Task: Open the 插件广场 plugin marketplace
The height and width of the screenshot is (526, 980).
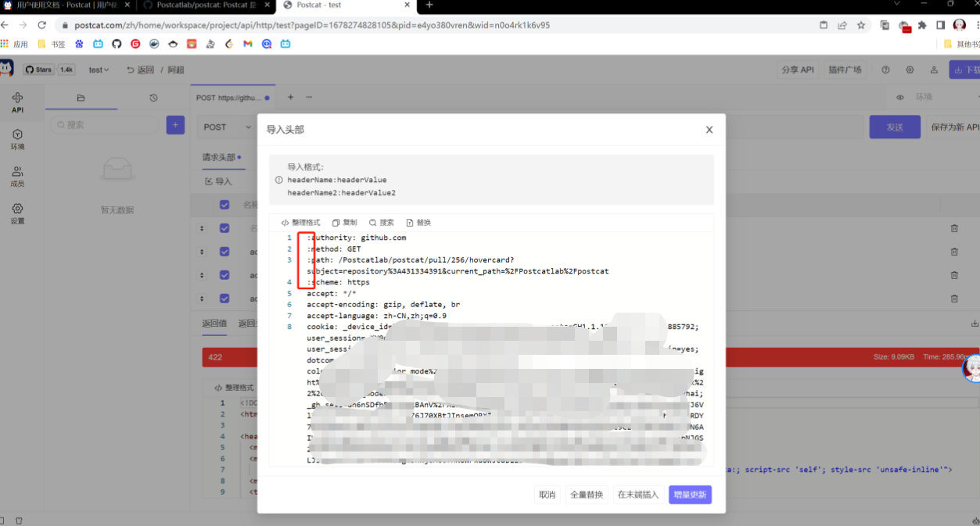Action: coord(845,70)
